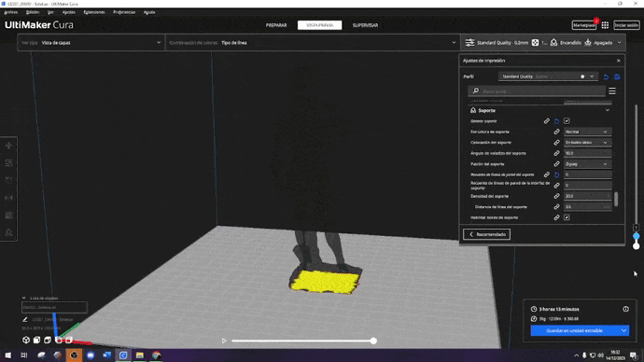Save profile changes with blue disk icon

tap(617, 77)
